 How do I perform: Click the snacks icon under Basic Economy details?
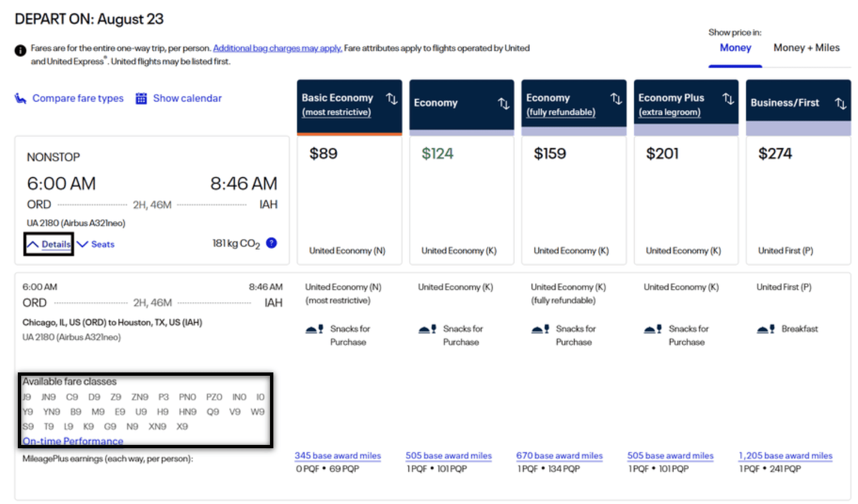click(315, 329)
